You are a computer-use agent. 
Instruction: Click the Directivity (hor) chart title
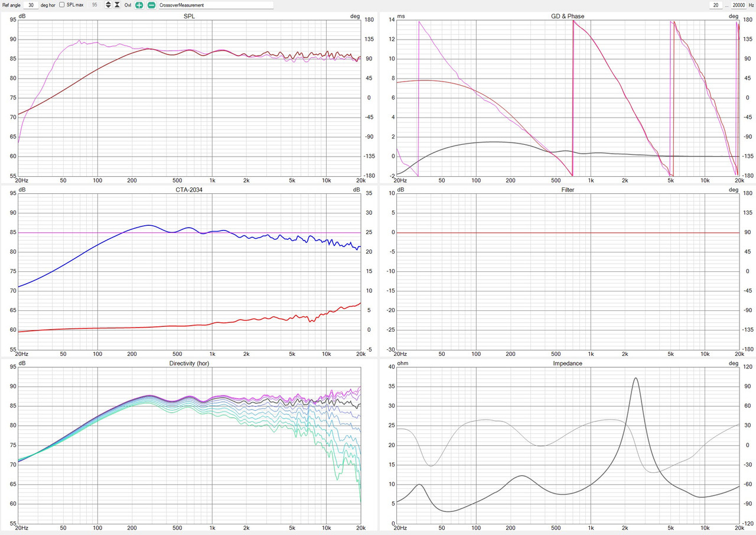[189, 363]
